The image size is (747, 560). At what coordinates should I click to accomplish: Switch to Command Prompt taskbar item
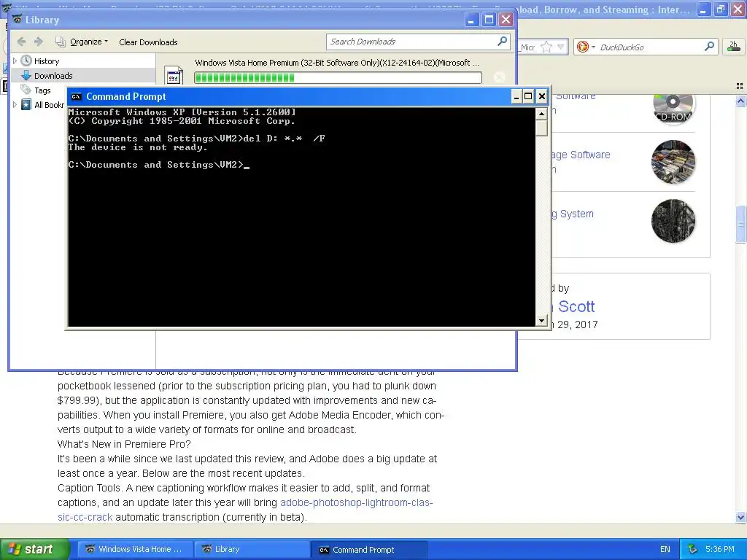368,550
